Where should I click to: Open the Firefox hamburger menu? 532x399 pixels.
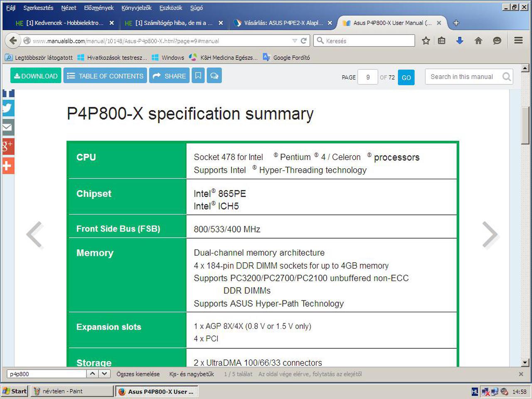click(518, 40)
